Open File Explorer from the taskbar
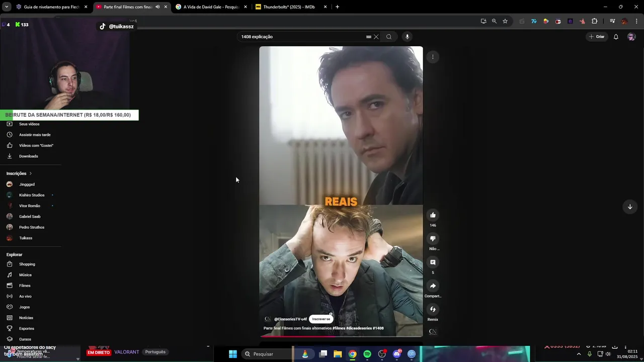Image resolution: width=644 pixels, height=362 pixels. pos(338,354)
